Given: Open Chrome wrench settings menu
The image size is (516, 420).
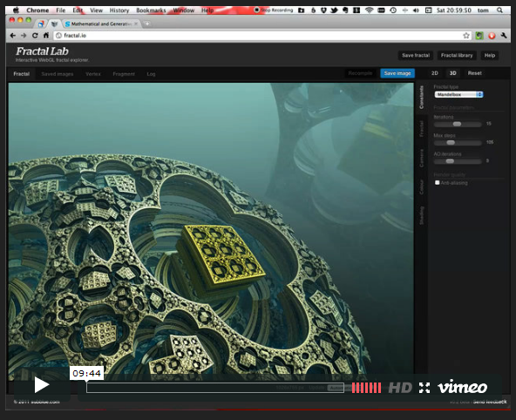Looking at the screenshot, I should tap(504, 36).
